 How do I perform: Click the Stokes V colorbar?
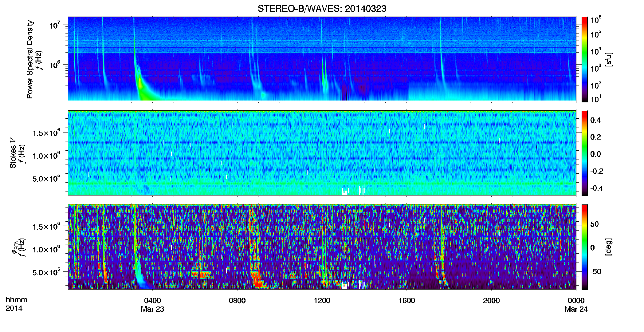[x=585, y=153]
